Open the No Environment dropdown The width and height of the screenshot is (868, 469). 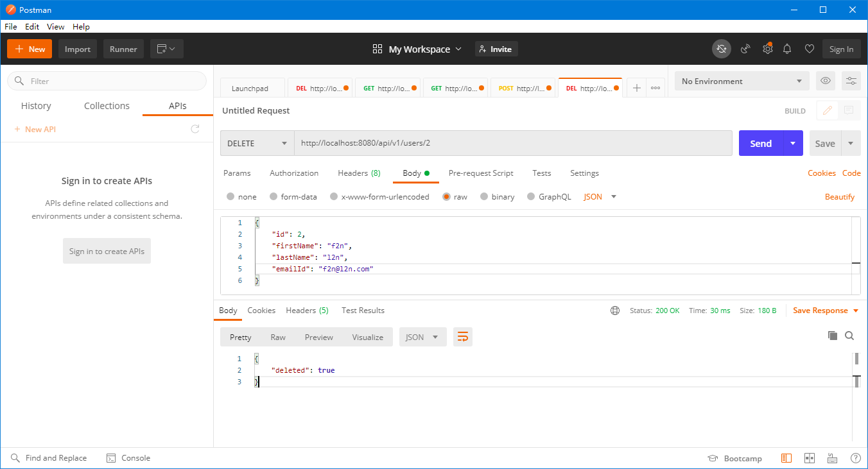tap(742, 81)
